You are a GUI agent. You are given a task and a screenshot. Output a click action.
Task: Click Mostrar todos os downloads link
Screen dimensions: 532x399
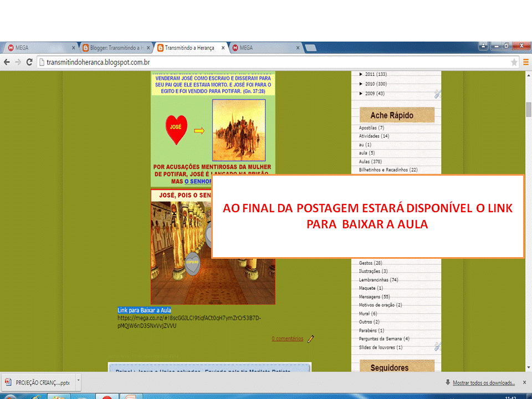point(484,383)
